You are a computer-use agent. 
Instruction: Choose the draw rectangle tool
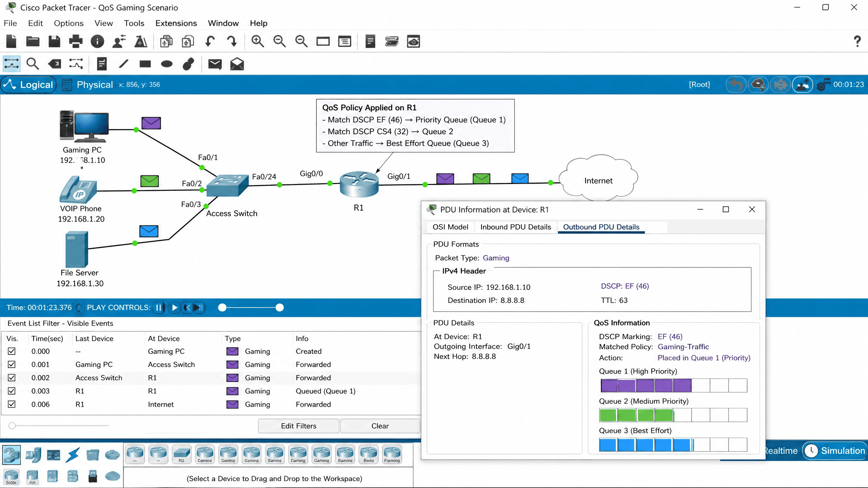(145, 64)
